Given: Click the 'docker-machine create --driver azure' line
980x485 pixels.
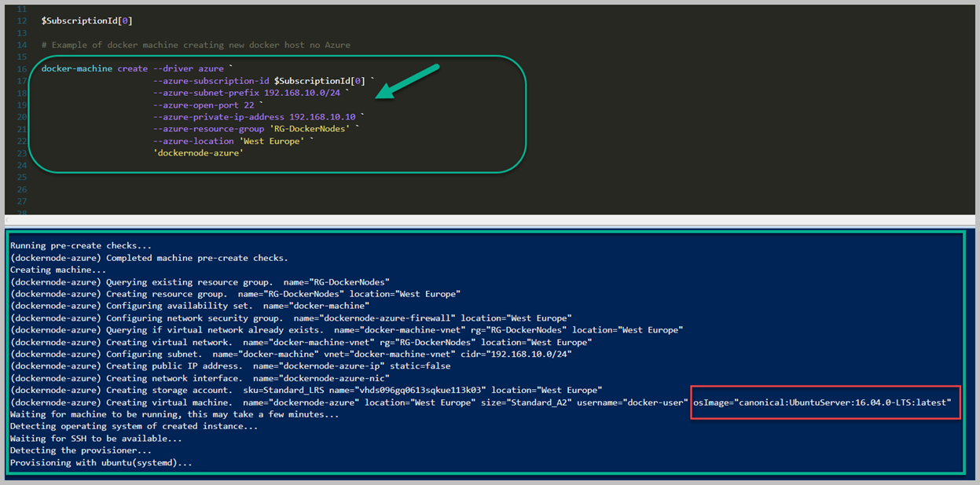Looking at the screenshot, I should click(x=137, y=69).
